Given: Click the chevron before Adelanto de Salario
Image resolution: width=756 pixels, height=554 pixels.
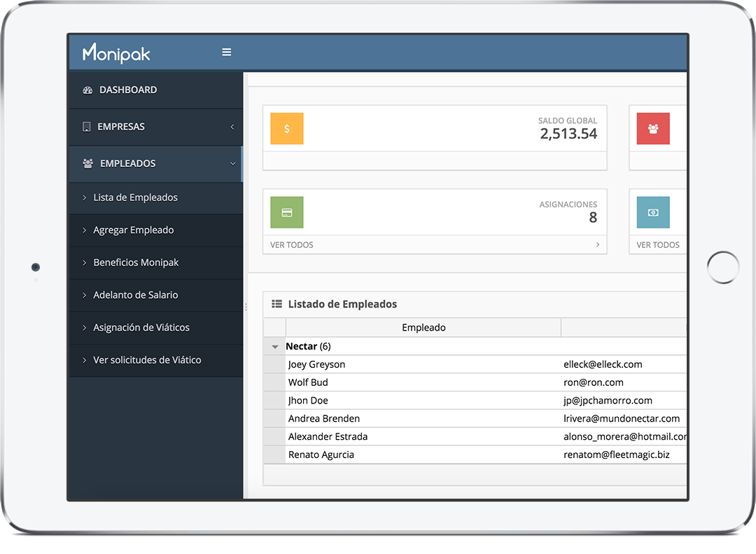Looking at the screenshot, I should [x=85, y=296].
